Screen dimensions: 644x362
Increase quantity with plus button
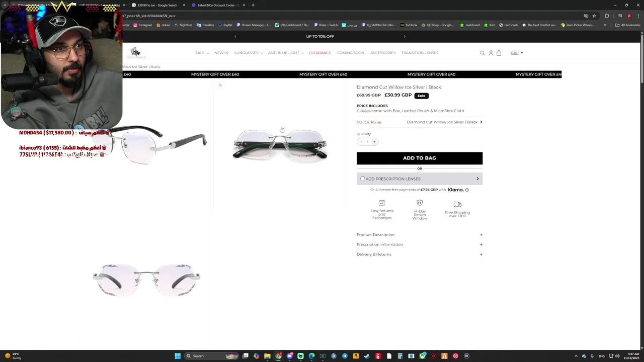[374, 142]
